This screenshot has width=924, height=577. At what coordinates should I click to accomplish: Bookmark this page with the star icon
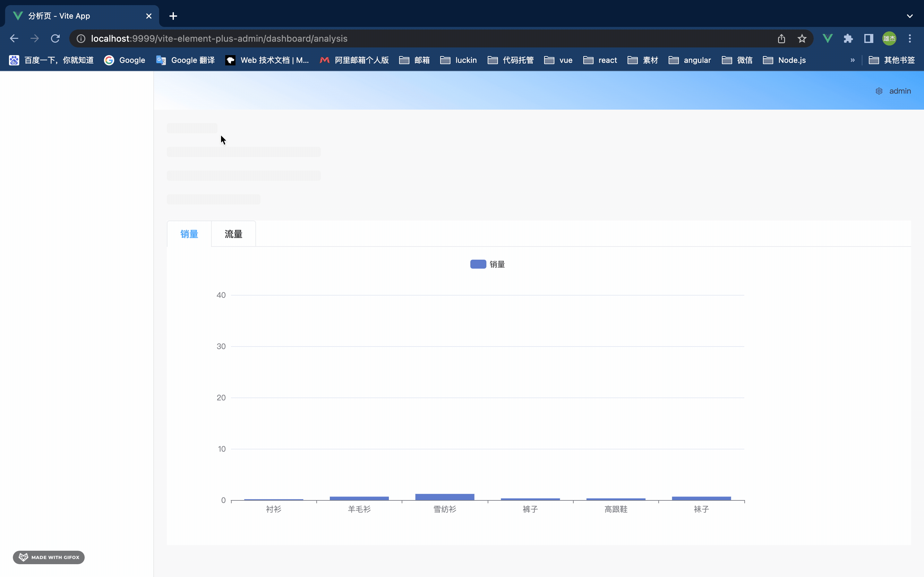point(802,38)
